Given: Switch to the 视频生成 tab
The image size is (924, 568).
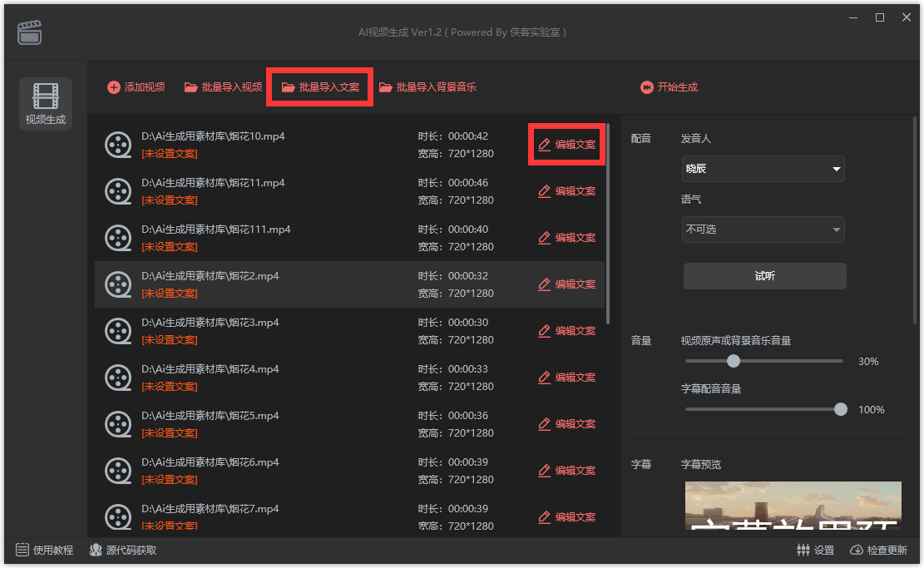Looking at the screenshot, I should 45,104.
